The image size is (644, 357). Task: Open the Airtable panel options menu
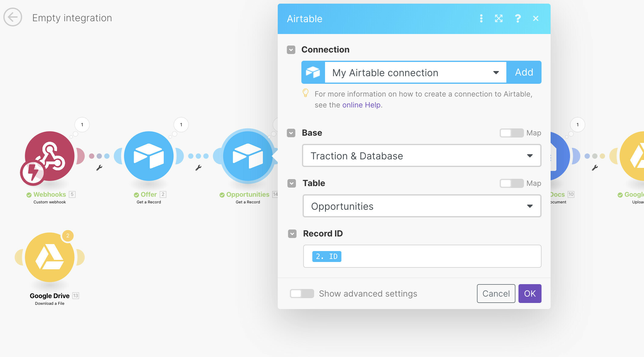[481, 19]
